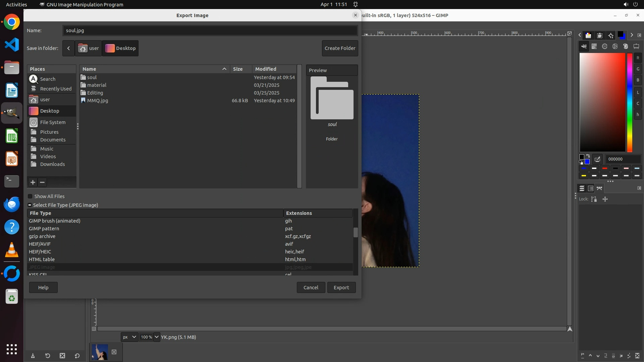Viewport: 644px width, 362px height.
Task: Select the L channel radio button
Action: click(x=638, y=92)
